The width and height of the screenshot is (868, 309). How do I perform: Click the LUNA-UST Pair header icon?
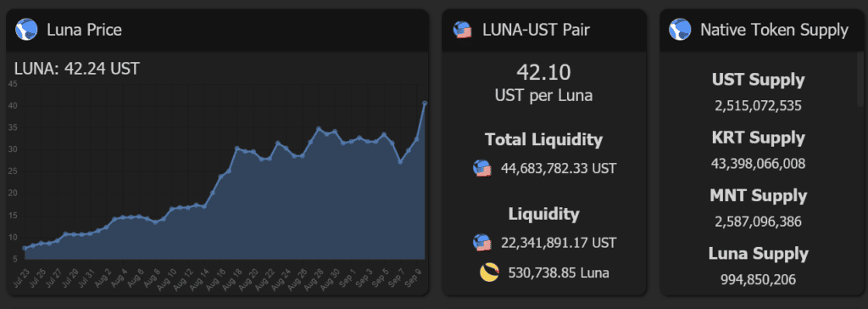pos(462,30)
